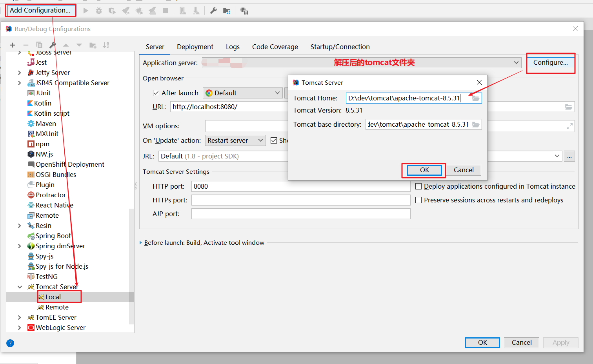The width and height of the screenshot is (593, 364).
Task: Switch to the Deployment tab
Action: pyautogui.click(x=195, y=47)
